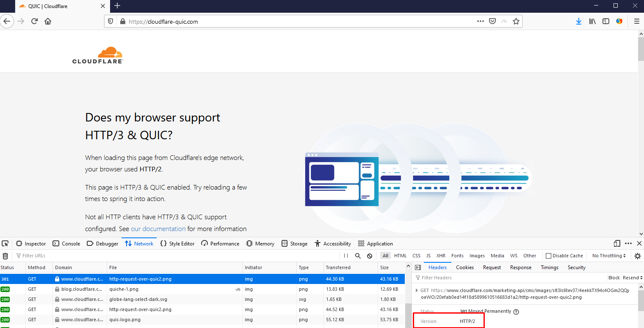Bookmark the page with the star icon
The width and height of the screenshot is (644, 328).
click(516, 21)
